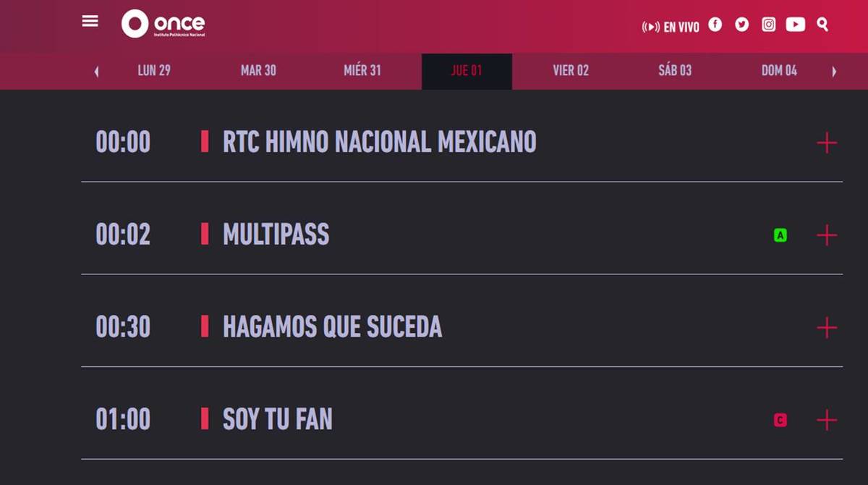868x485 pixels.
Task: Go to previous week arrow
Action: coord(97,71)
